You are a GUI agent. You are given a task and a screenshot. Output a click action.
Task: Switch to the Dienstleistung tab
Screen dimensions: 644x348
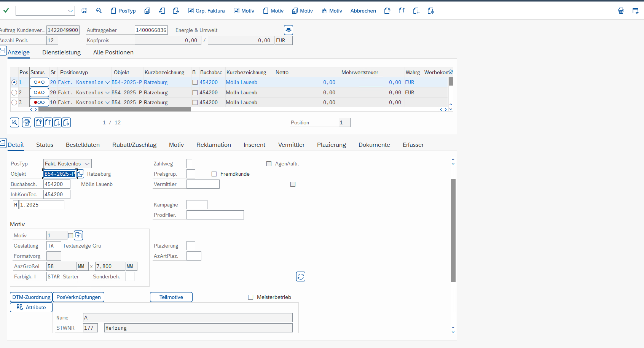coord(61,52)
